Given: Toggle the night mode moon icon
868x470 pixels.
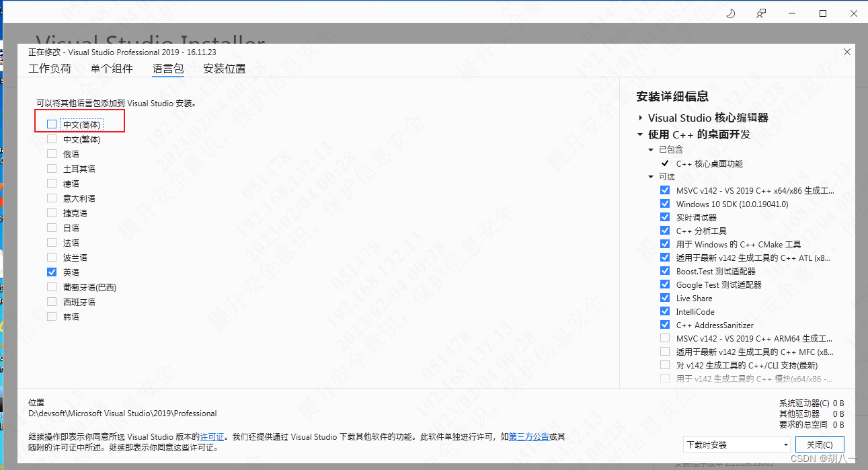Looking at the screenshot, I should coord(732,13).
